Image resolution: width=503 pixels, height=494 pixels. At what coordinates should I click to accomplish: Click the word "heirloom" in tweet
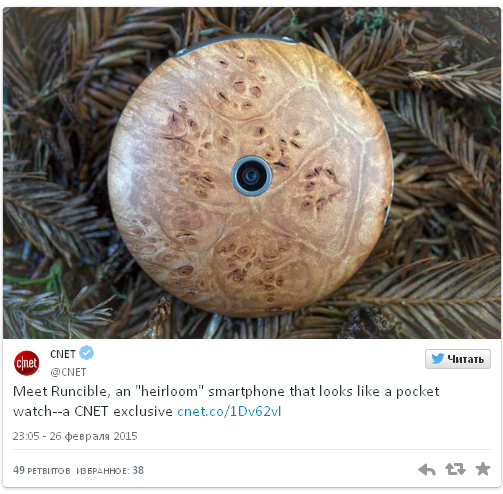pos(169,391)
